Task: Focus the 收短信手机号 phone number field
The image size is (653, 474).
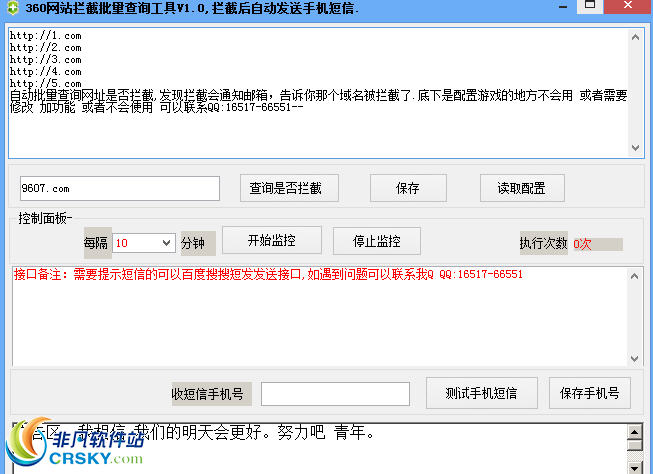Action: click(335, 394)
